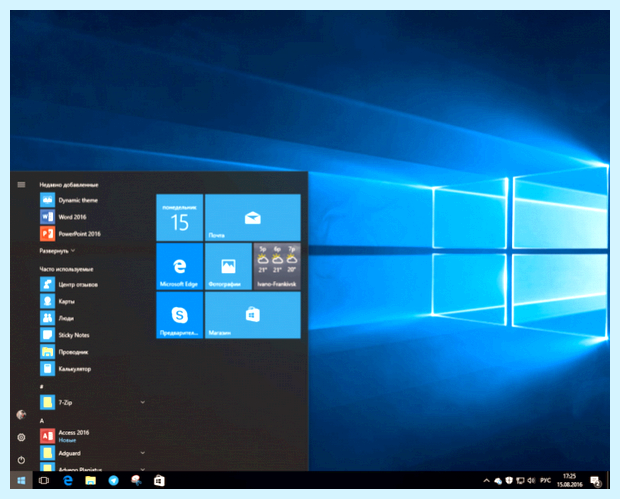Click the Часто используемые heading

coord(66,269)
